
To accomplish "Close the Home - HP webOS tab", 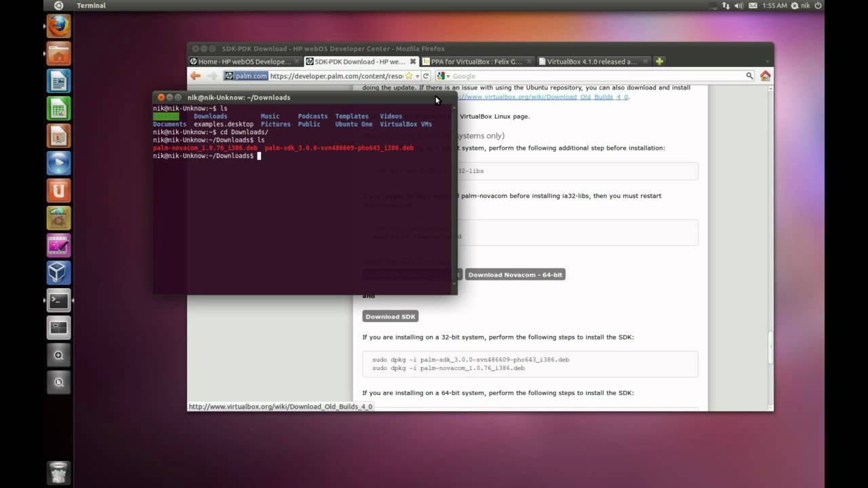I will 297,62.
